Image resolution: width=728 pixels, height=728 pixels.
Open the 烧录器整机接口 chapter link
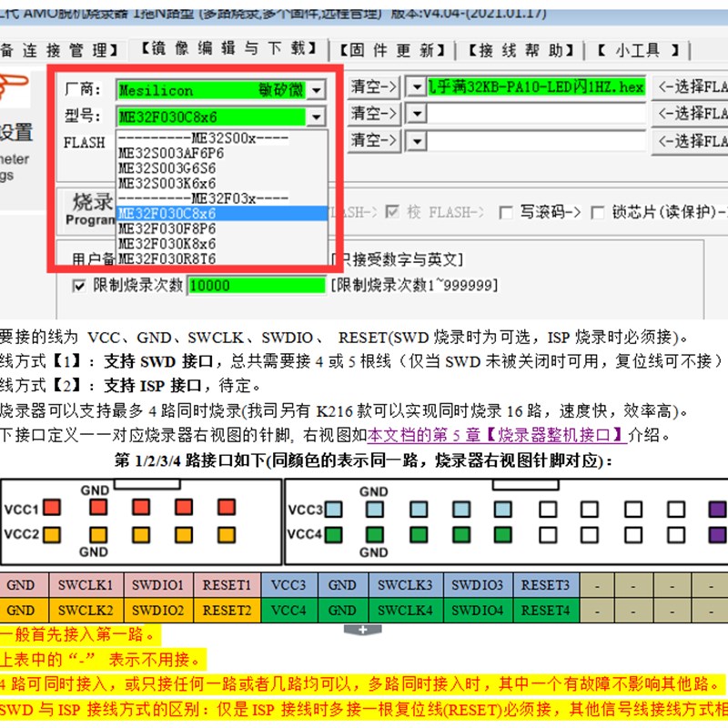click(497, 435)
